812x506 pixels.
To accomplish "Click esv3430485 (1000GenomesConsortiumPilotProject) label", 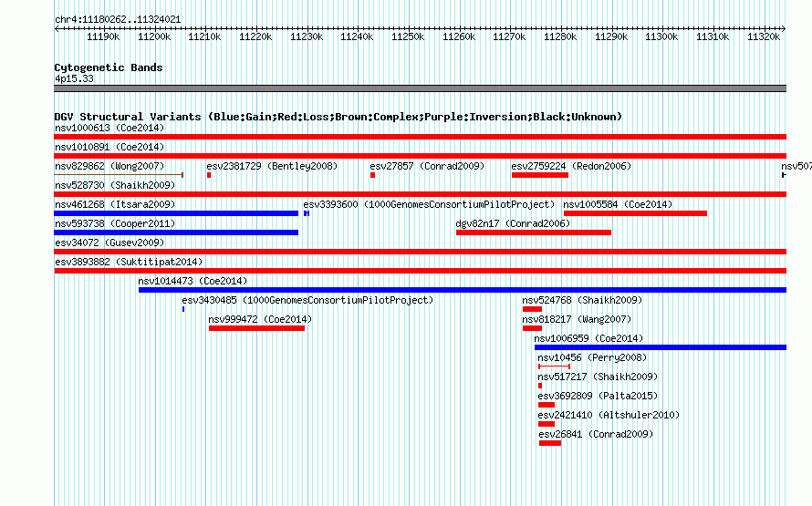I will (307, 300).
